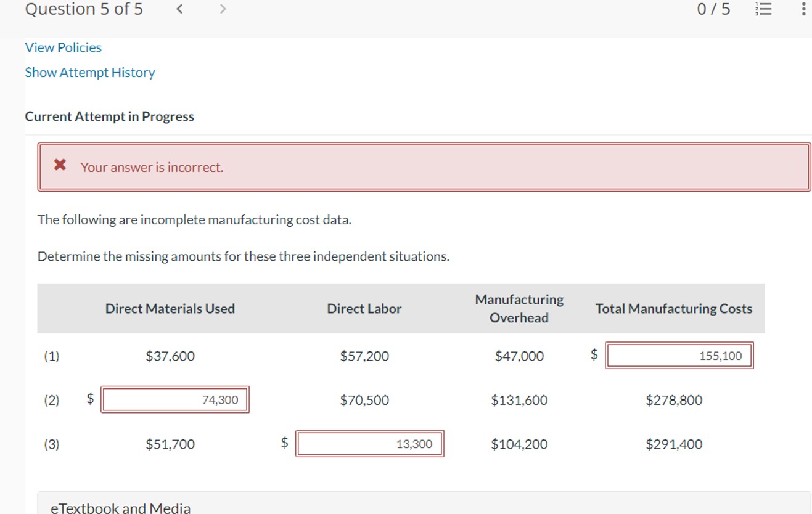Click the question list ordering icon near score
The width and height of the screenshot is (812, 514).
tap(763, 9)
